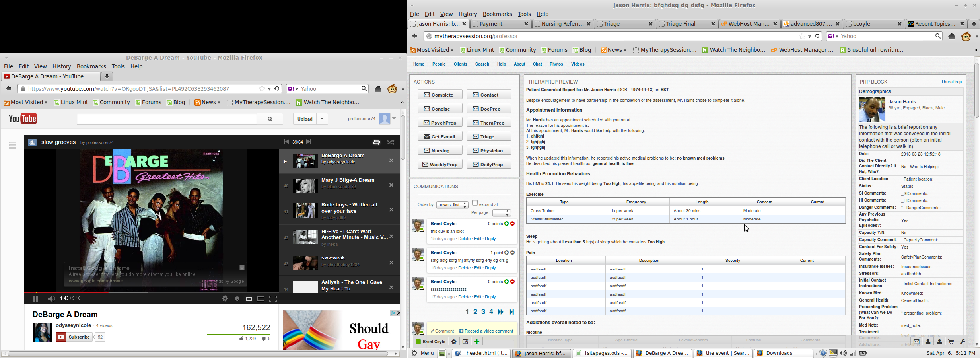980x358 pixels.
Task: Open YouTube player settings gear
Action: pyautogui.click(x=225, y=299)
